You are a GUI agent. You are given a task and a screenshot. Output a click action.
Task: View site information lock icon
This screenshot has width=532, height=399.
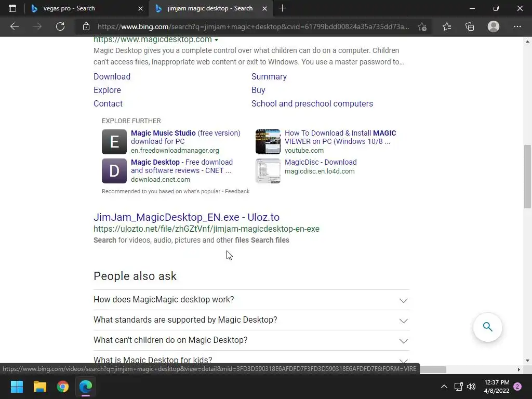coord(86,26)
